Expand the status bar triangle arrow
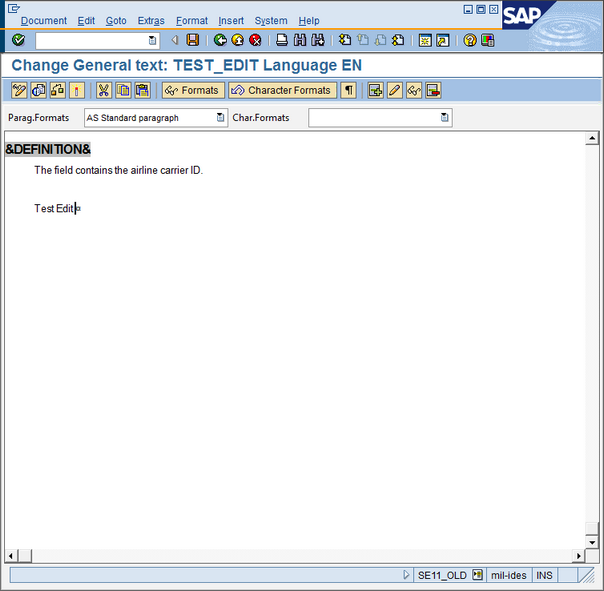604x591 pixels. coord(406,575)
